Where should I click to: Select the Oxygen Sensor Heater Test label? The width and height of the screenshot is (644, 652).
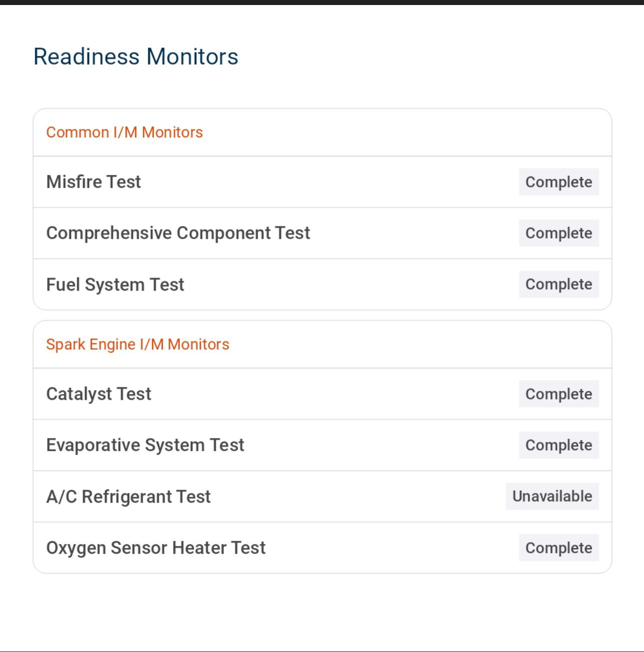coord(156,548)
